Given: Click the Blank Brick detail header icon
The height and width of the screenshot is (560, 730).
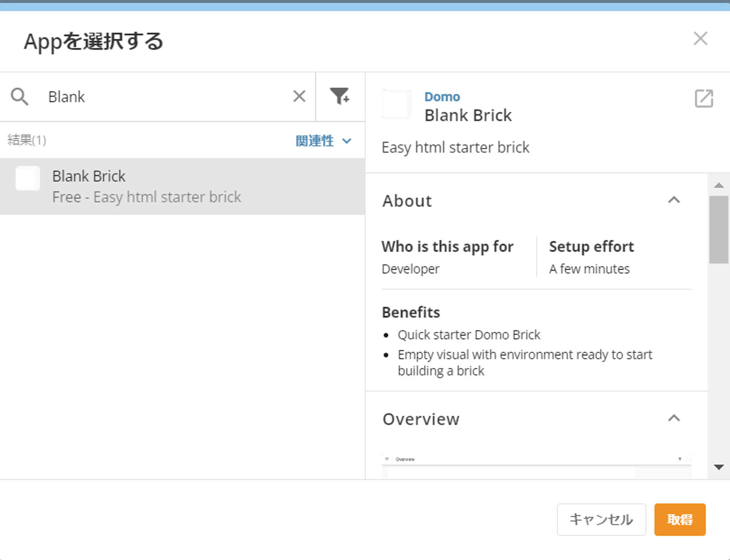Looking at the screenshot, I should pyautogui.click(x=397, y=104).
